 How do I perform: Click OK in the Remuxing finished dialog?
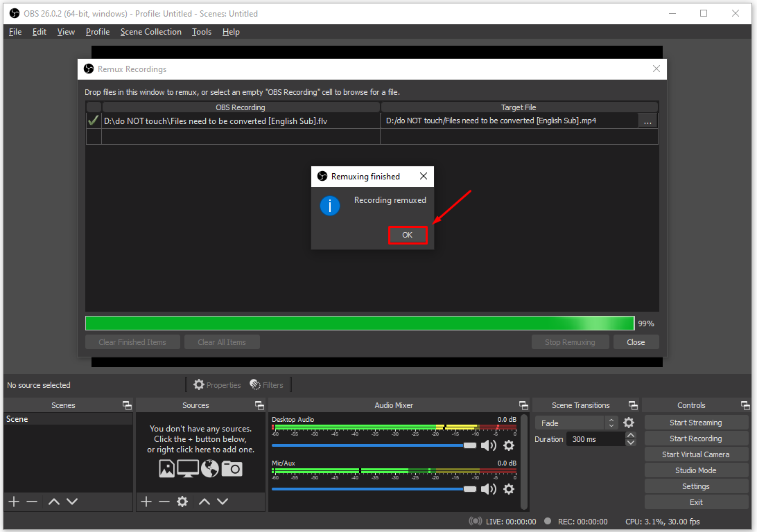tap(408, 235)
